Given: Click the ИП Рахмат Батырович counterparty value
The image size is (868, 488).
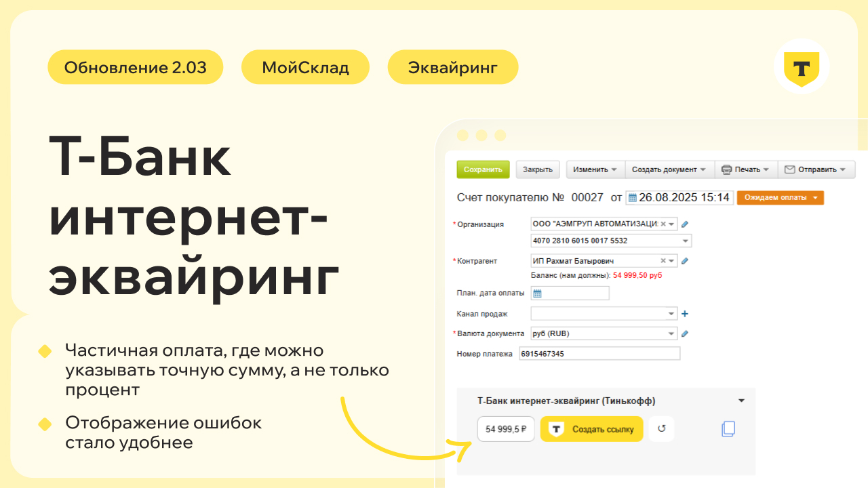Looking at the screenshot, I should click(x=574, y=261).
